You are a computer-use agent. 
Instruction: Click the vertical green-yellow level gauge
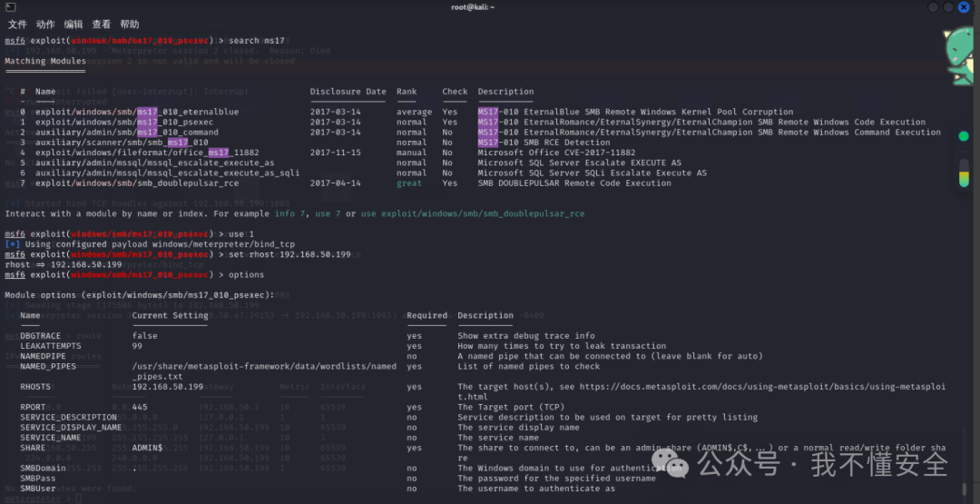pyautogui.click(x=964, y=173)
